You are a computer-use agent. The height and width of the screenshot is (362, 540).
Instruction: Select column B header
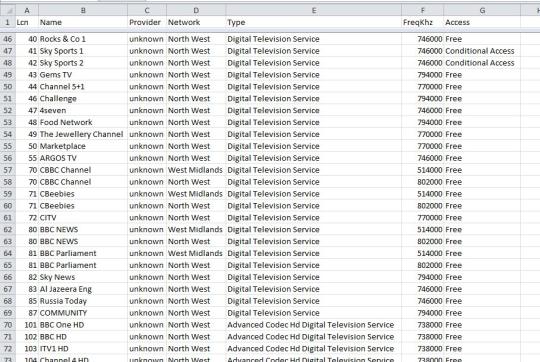click(x=83, y=10)
